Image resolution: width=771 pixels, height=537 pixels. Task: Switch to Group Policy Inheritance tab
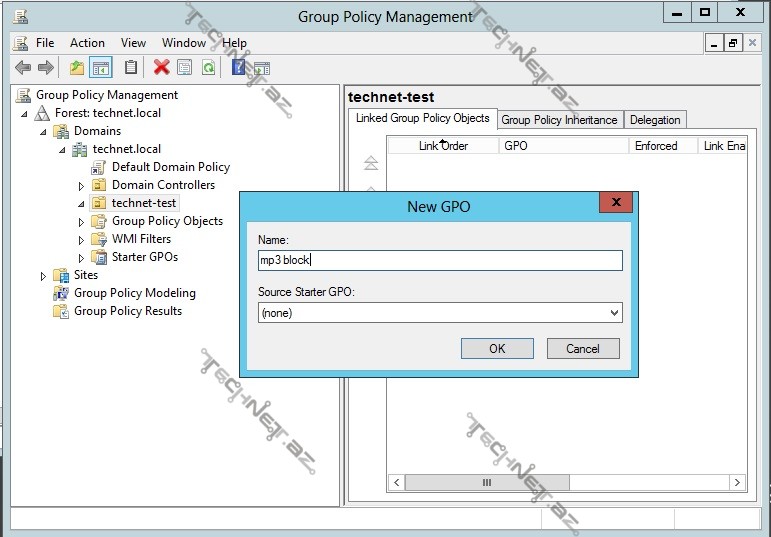[559, 120]
